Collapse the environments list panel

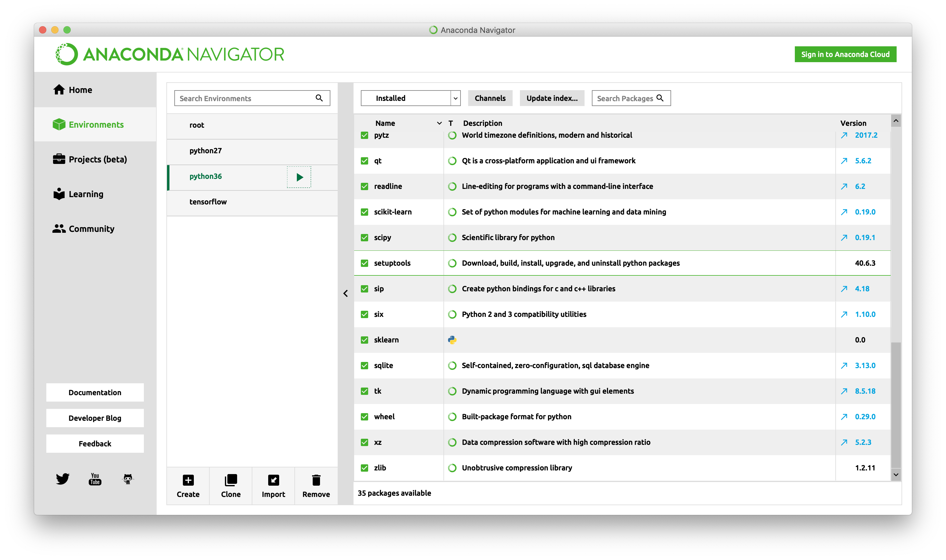345,293
